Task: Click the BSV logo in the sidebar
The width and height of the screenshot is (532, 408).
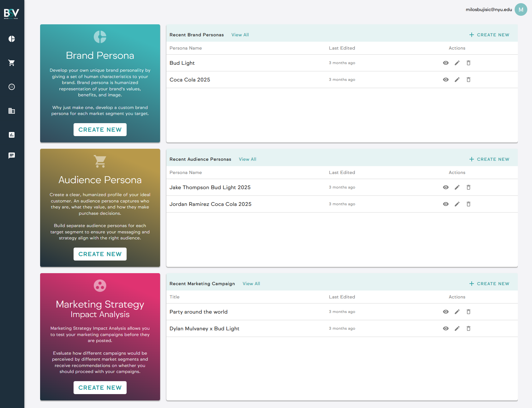Action: (11, 14)
